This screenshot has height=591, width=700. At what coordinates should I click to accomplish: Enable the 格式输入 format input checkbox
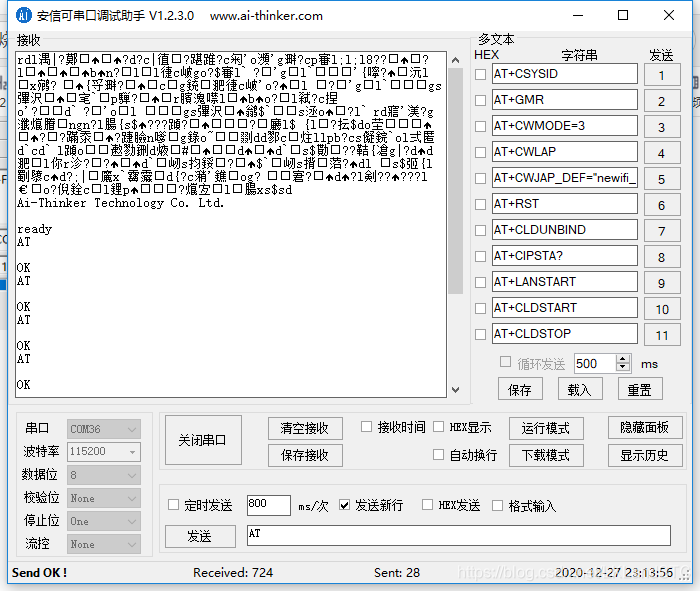[x=497, y=505]
